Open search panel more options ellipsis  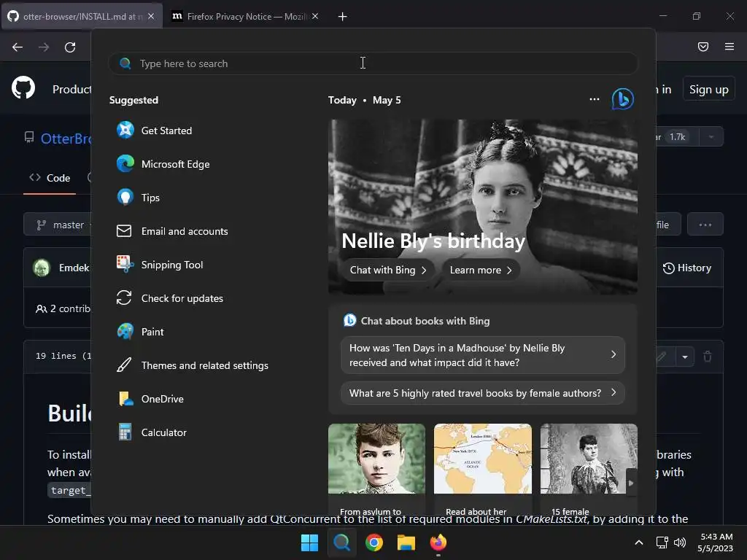pyautogui.click(x=594, y=99)
